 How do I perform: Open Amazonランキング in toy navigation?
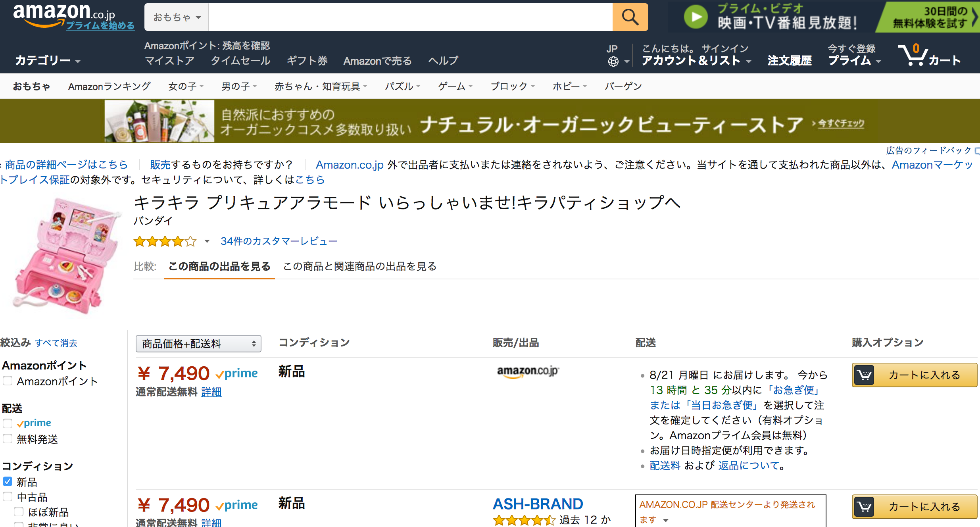[110, 86]
